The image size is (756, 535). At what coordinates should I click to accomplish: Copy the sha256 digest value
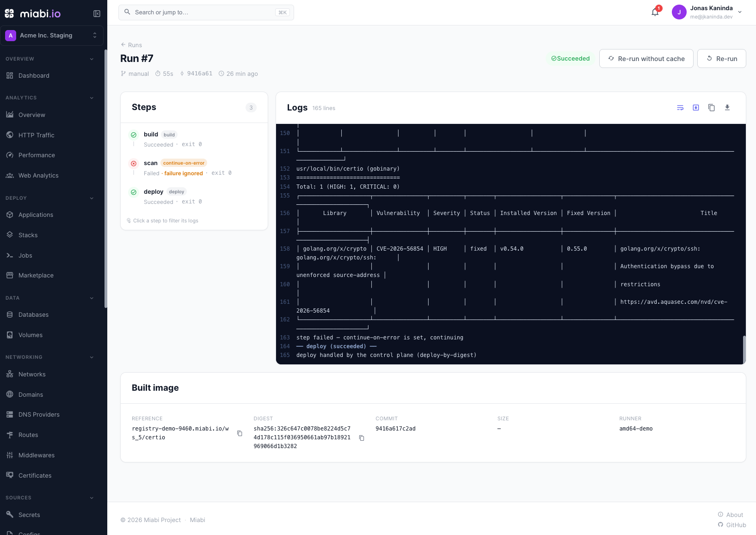point(362,438)
